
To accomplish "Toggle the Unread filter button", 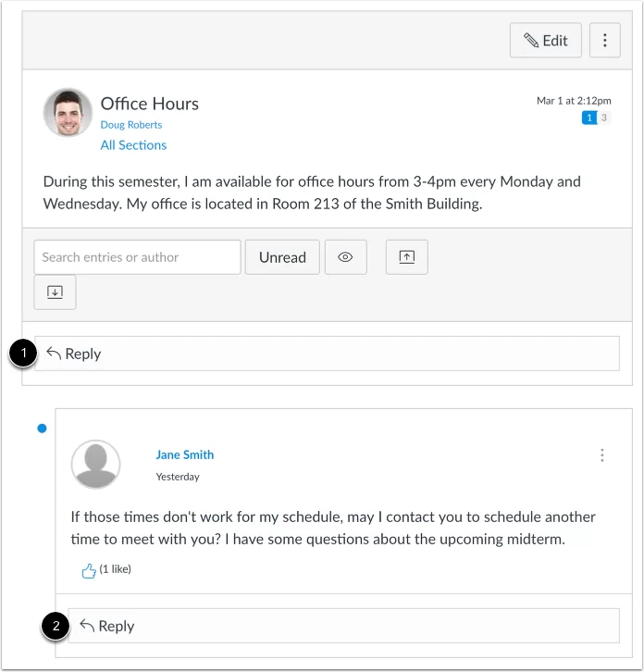I will (x=282, y=257).
